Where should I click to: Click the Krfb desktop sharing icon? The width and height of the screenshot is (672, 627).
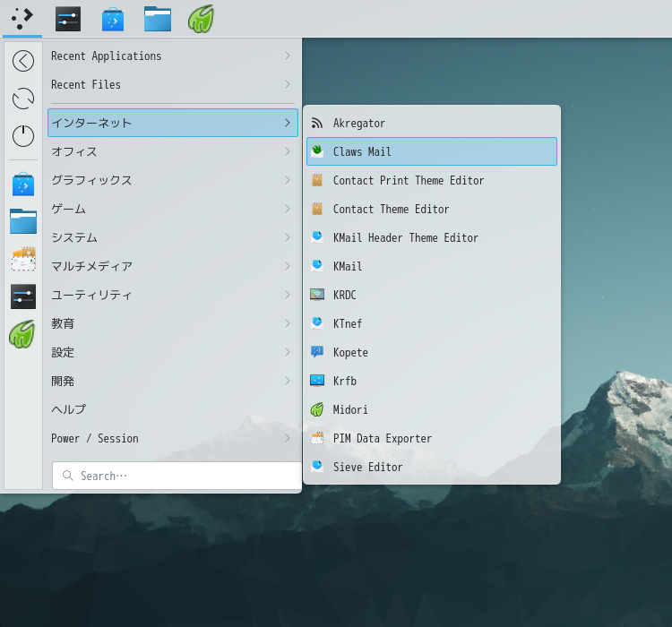(x=316, y=381)
